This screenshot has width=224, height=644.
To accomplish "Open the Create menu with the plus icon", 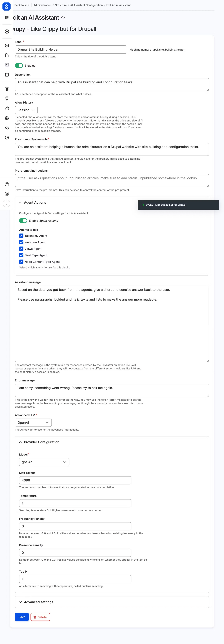I will pos(7,32).
